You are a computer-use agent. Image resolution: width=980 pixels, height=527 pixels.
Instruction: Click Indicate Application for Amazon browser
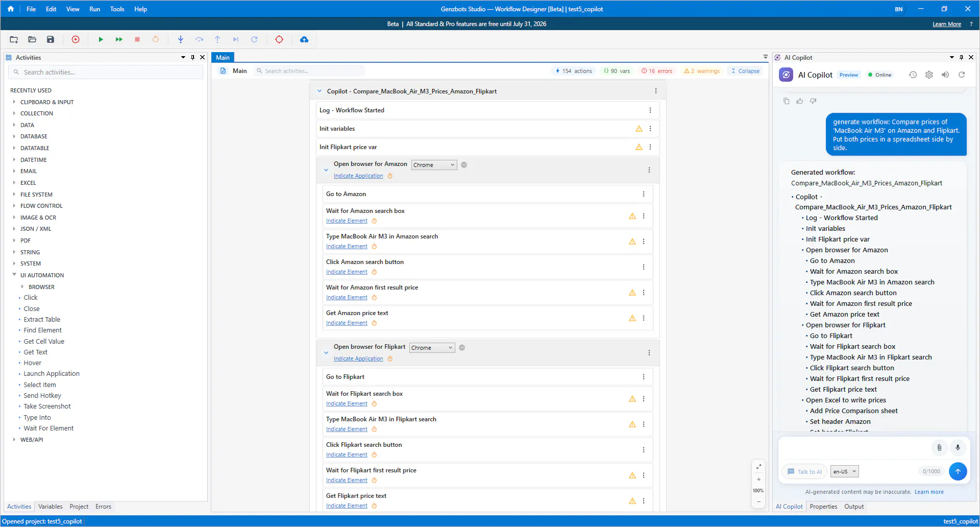coord(358,176)
